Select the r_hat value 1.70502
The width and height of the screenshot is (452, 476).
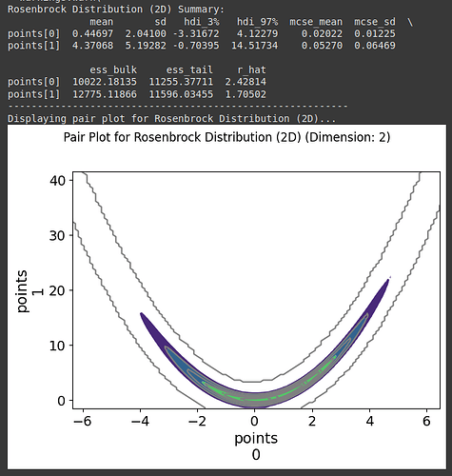pos(246,94)
